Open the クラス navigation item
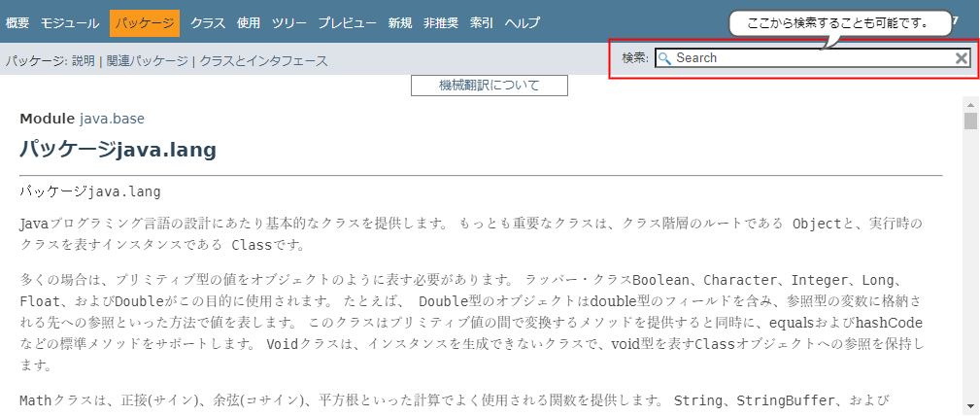980x416 pixels. (x=208, y=23)
